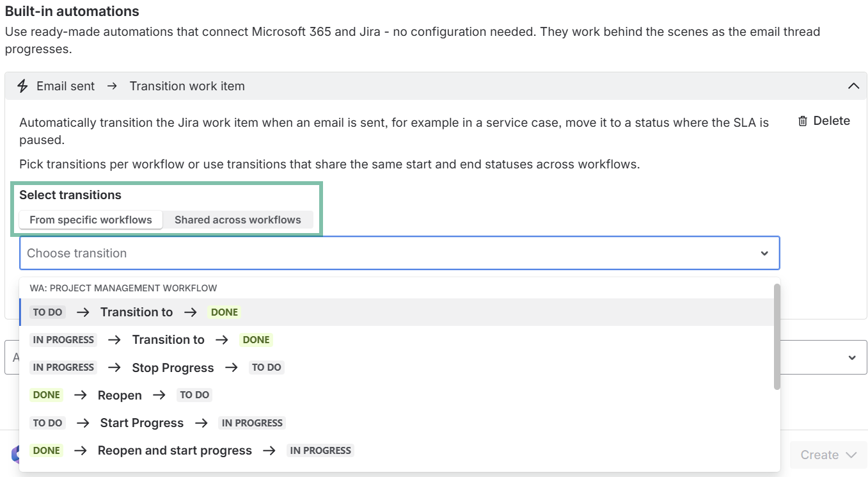Click the transition list scrollbar
This screenshot has height=477, width=868.
777,337
